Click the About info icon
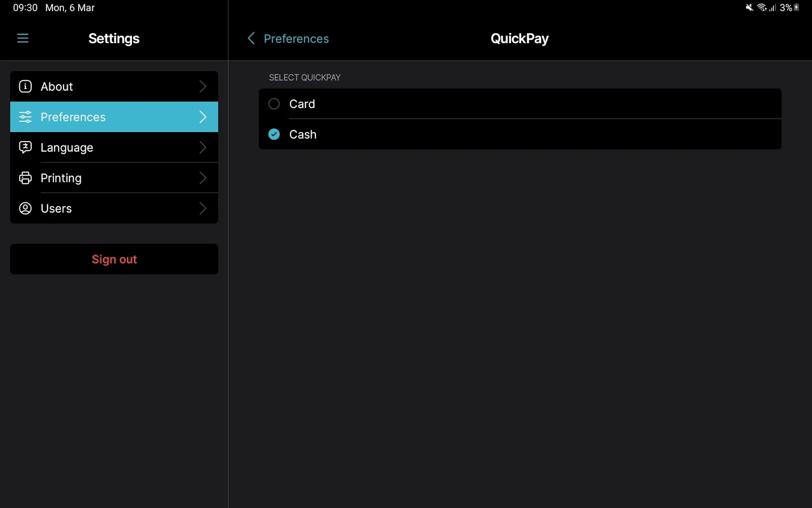Viewport: 812px width, 508px height. (25, 86)
